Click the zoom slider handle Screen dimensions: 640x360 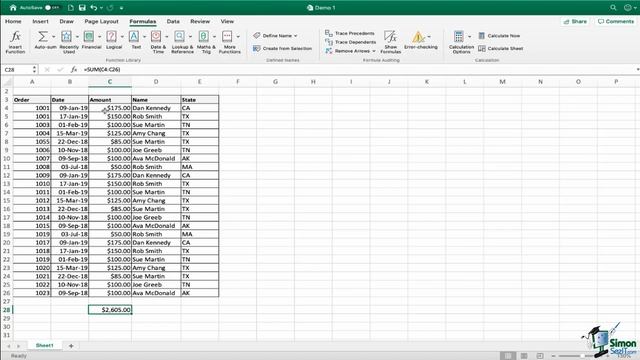click(582, 356)
